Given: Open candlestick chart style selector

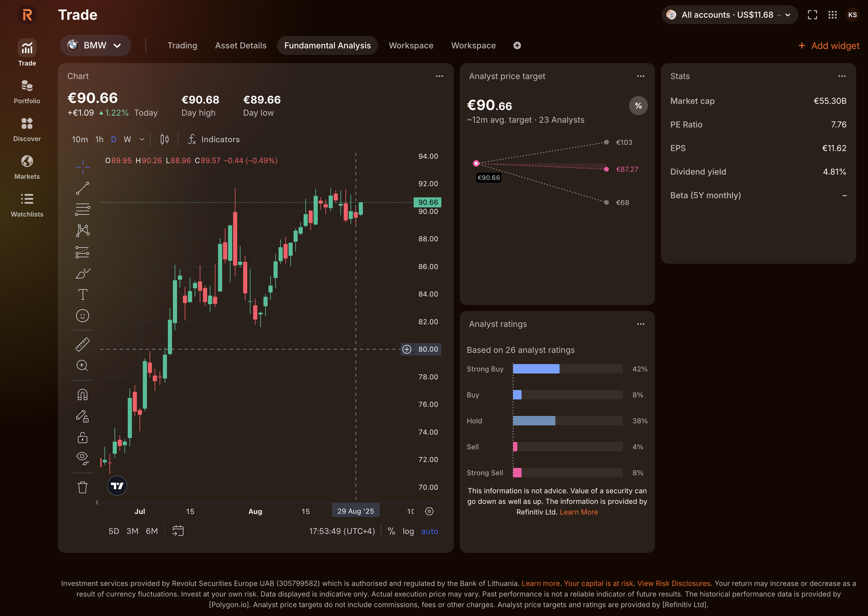Looking at the screenshot, I should pyautogui.click(x=164, y=139).
